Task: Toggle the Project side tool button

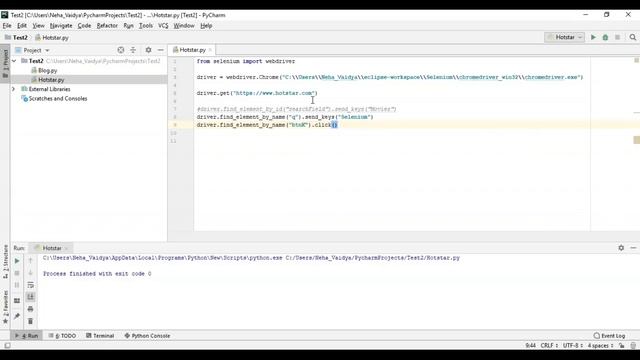Action: (5, 63)
